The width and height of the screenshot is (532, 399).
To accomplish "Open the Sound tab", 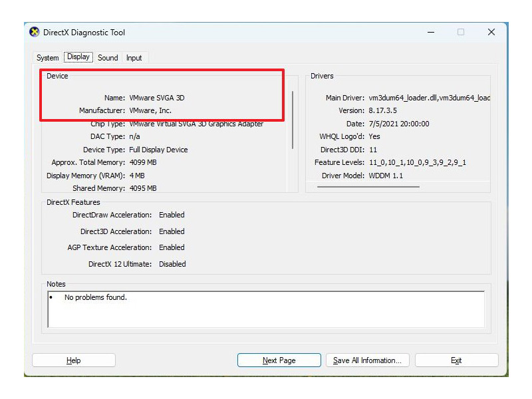I will pos(108,58).
